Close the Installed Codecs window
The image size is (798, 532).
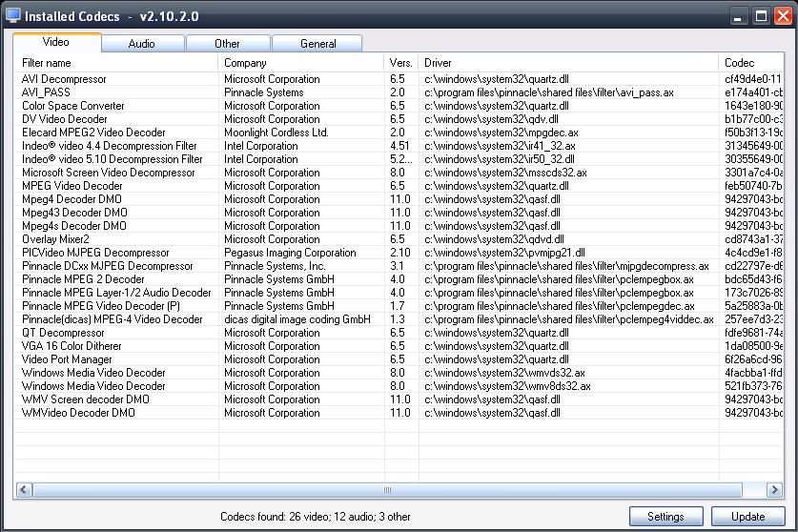pos(784,16)
